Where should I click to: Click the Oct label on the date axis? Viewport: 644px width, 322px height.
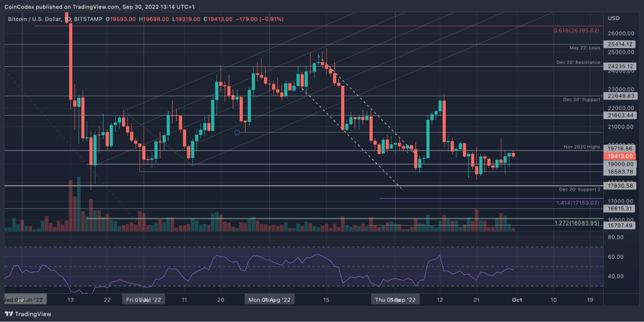pos(517,299)
